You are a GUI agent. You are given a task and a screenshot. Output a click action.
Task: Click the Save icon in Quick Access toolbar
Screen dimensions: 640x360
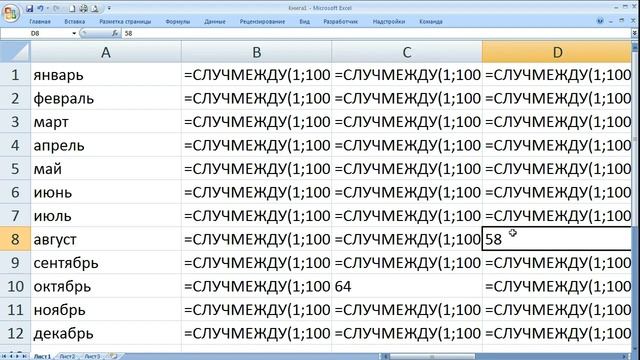pos(29,8)
